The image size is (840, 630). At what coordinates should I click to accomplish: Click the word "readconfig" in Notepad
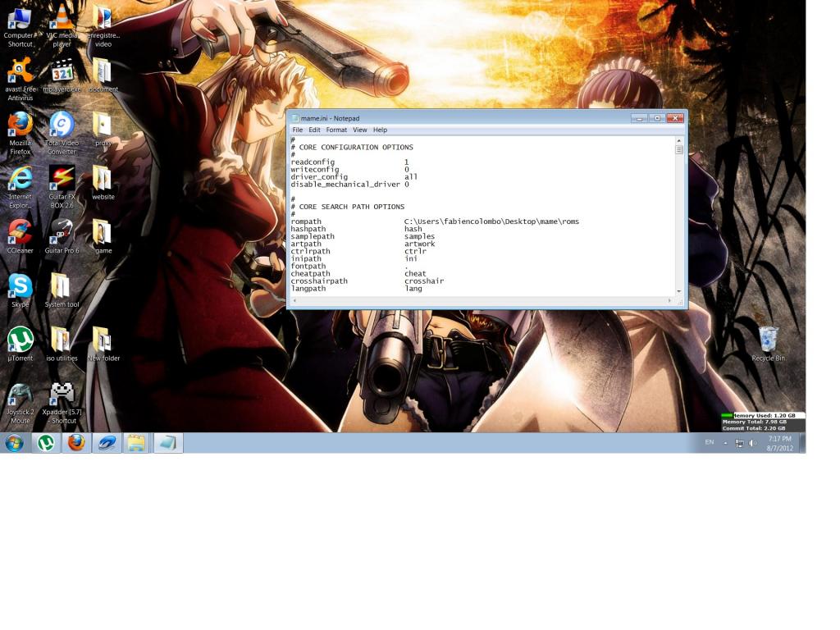313,162
